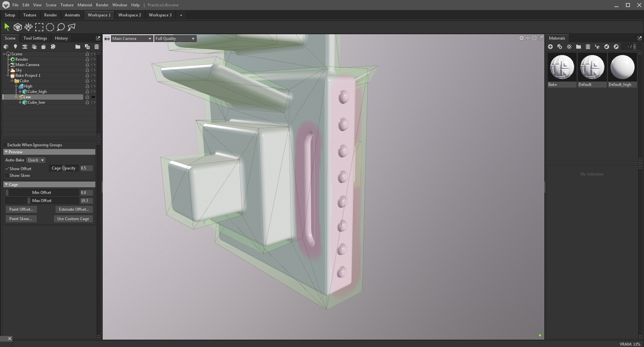Choose the object select cube tool

click(x=18, y=27)
